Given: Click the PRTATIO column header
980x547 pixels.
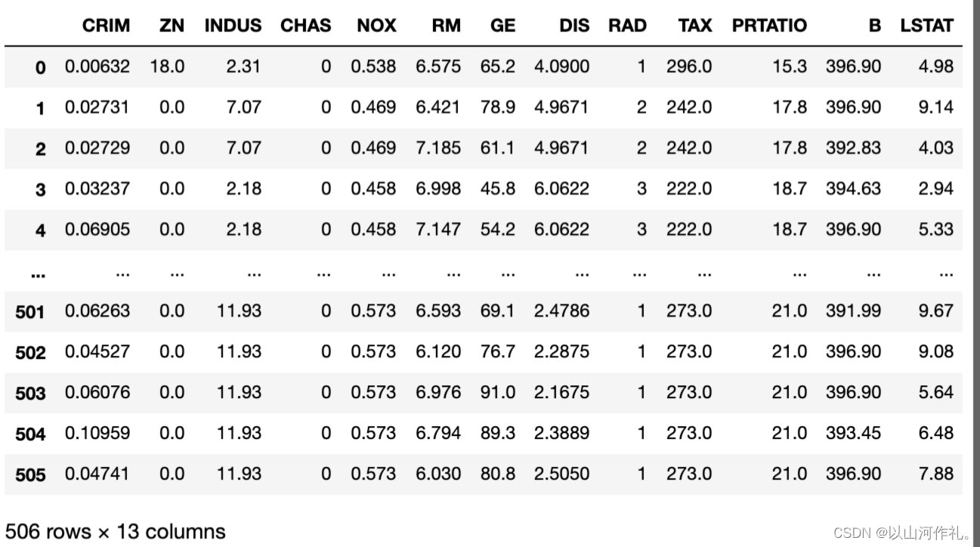Looking at the screenshot, I should 769,25.
